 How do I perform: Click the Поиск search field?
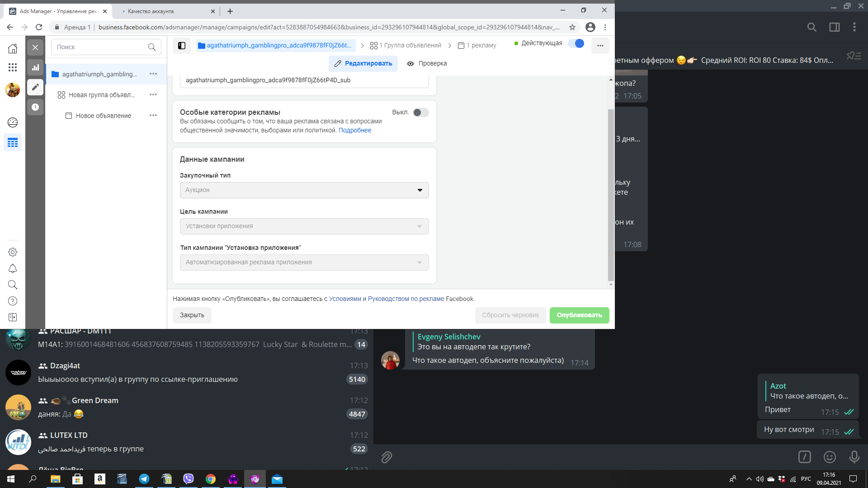(106, 47)
